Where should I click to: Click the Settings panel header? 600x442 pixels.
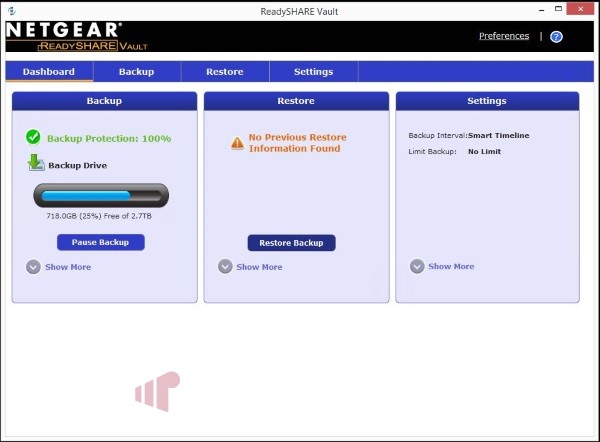tap(487, 101)
